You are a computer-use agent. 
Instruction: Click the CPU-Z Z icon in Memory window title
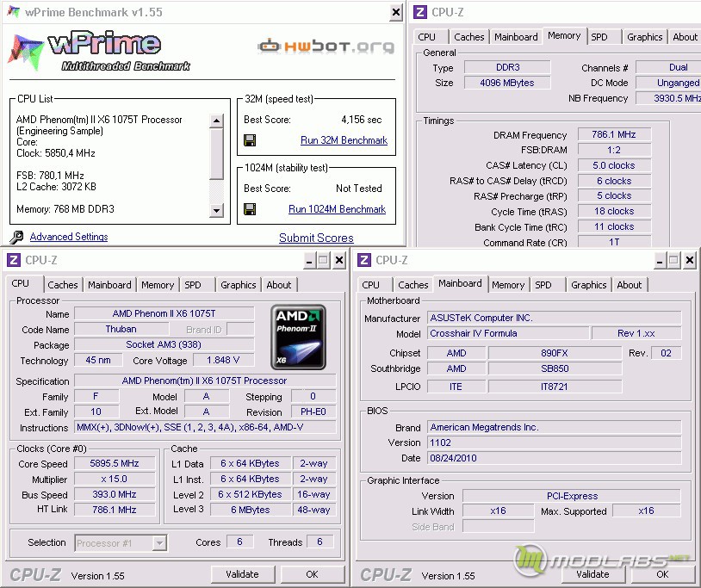pos(419,12)
